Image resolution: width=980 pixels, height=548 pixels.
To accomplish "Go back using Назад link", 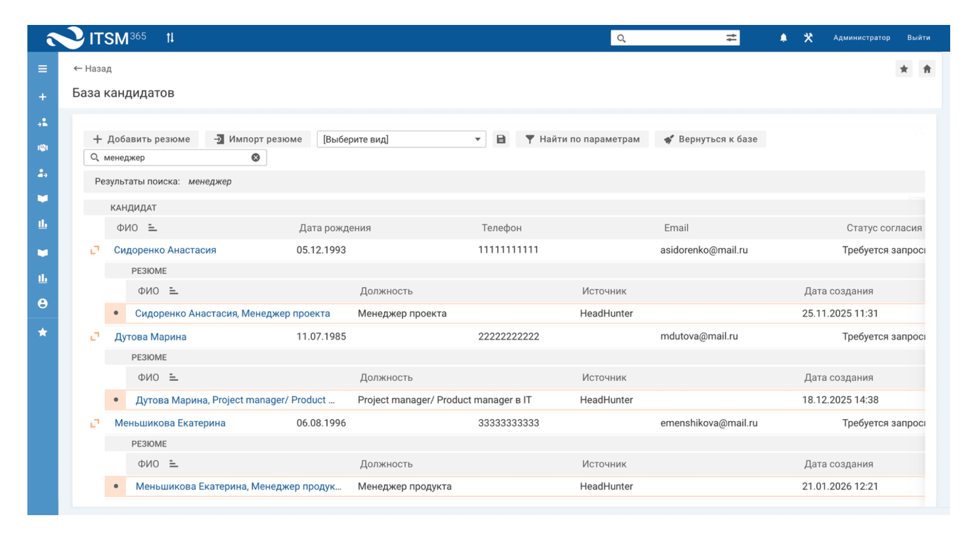I will [x=93, y=69].
